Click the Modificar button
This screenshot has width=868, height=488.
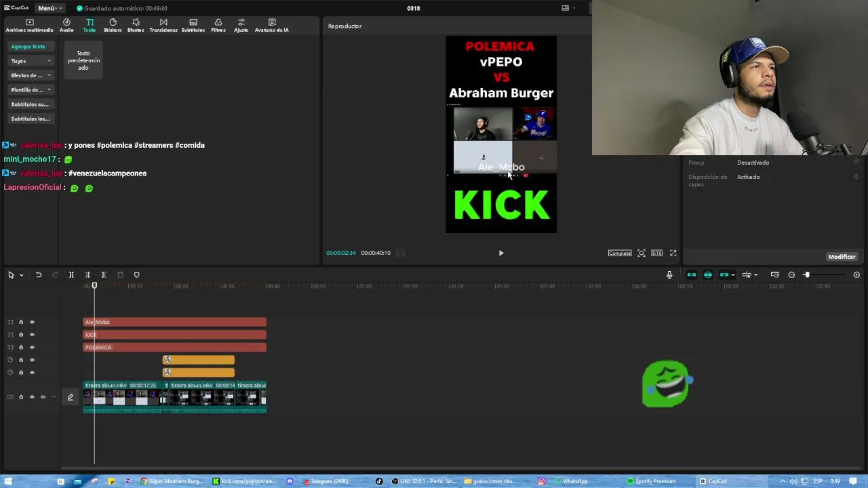pos(842,257)
